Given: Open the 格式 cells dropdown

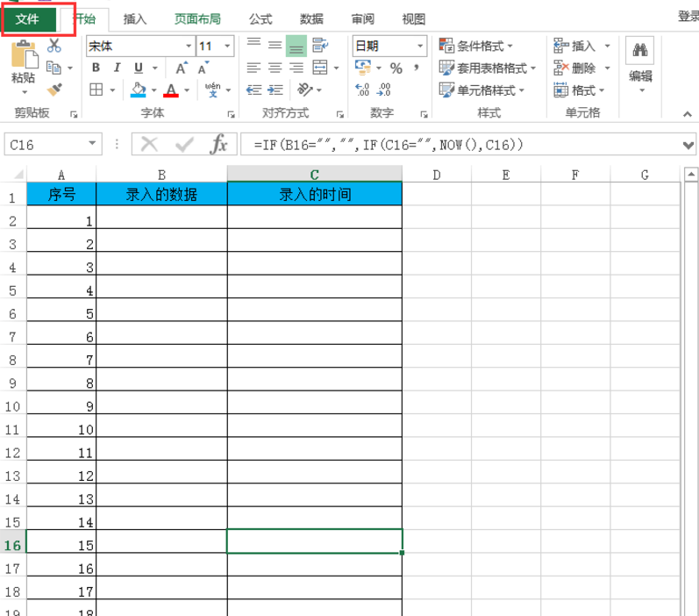Looking at the screenshot, I should pos(579,90).
